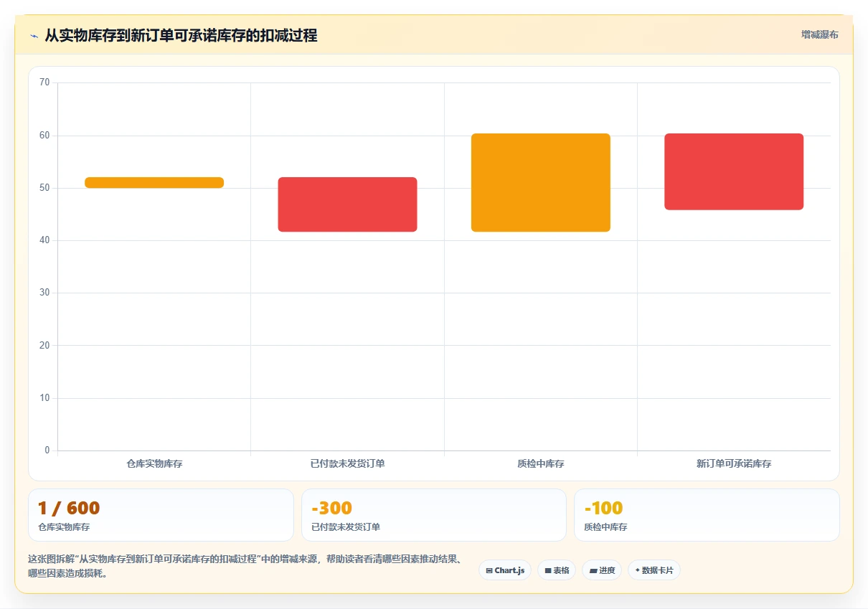Click the 1 / 600 value card
Screen dimensions: 868x609
161,515
